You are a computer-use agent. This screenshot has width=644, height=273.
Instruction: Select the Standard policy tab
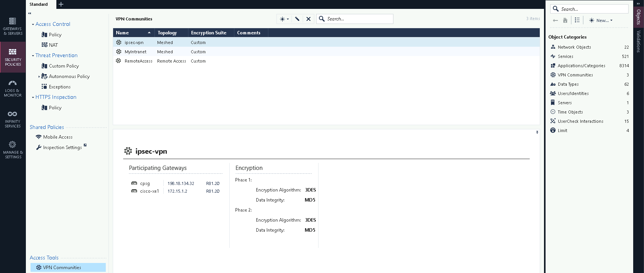pos(39,4)
